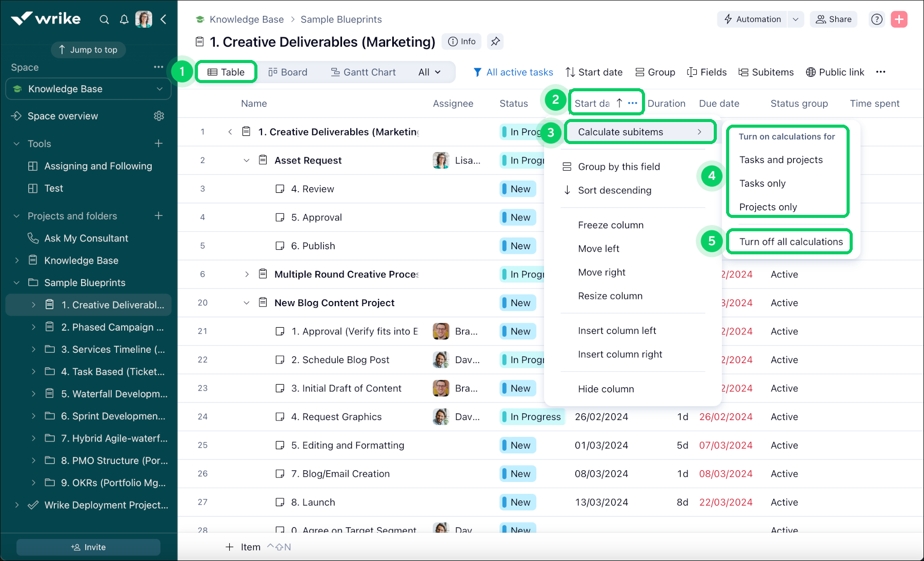924x561 pixels.
Task: Click the Knowledge Base breadcrumb link
Action: (247, 19)
